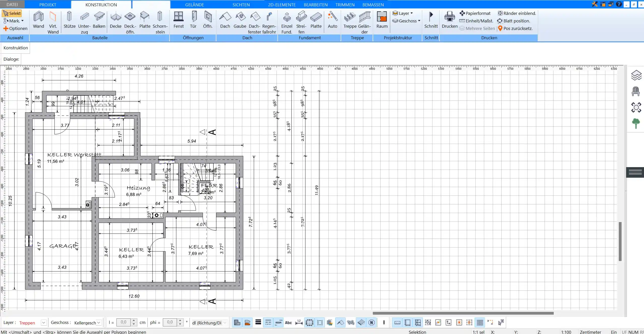Select the Balken beam tool

(99, 20)
